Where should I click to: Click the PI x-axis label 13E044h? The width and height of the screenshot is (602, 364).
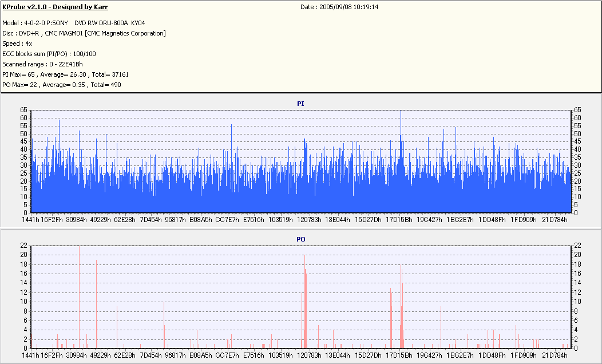[338, 220]
